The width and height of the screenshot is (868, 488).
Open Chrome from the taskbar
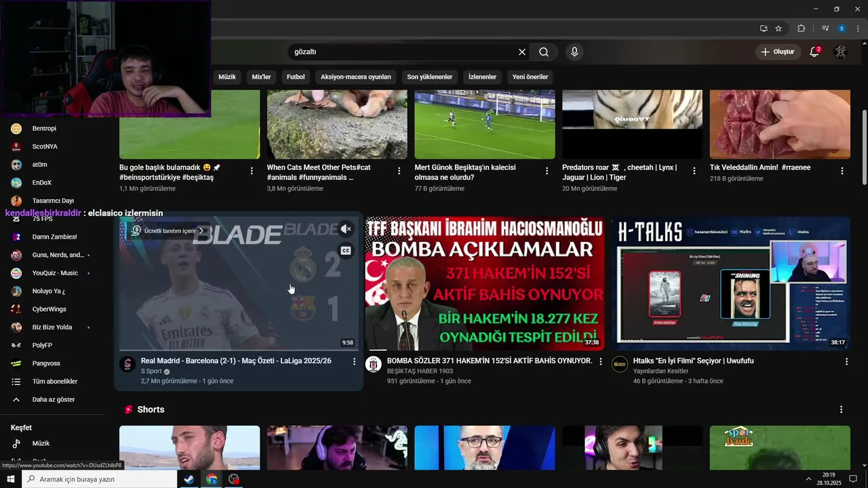(212, 479)
